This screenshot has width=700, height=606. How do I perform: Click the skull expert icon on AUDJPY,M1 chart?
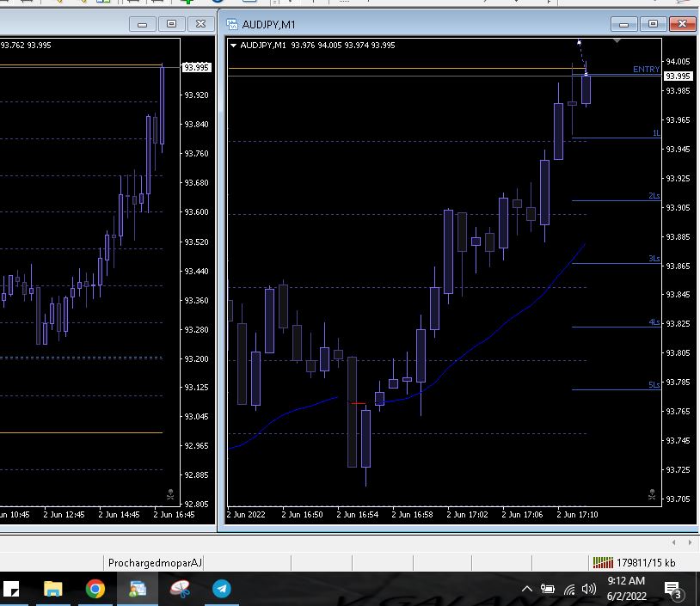point(652,494)
